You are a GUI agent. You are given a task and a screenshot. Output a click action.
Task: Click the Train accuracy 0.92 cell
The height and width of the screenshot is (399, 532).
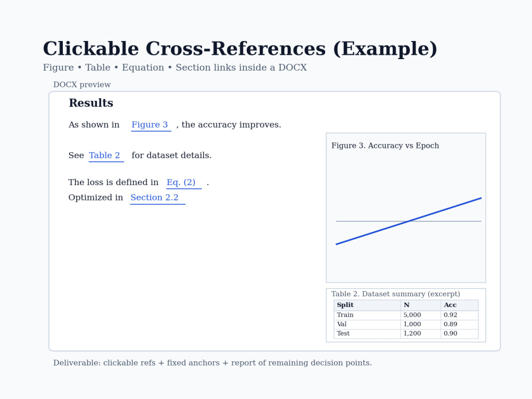[460, 315]
